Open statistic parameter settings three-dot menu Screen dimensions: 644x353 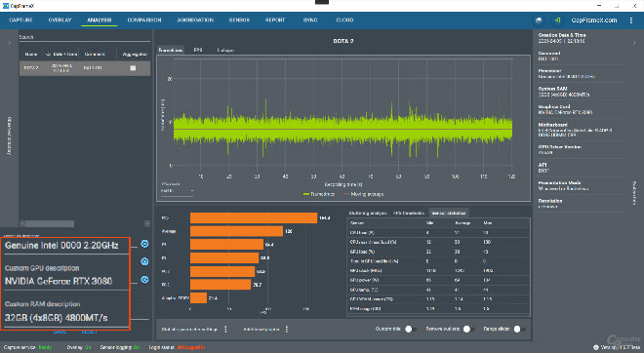[225, 330]
